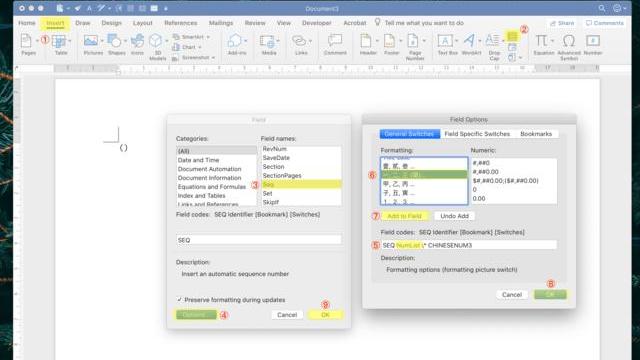Open the 3D Models tool
The width and height of the screenshot is (640, 360).
pyautogui.click(x=157, y=47)
